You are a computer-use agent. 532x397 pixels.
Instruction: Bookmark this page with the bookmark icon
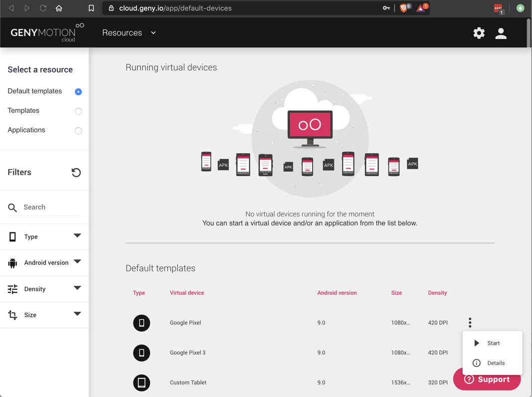[x=91, y=8]
